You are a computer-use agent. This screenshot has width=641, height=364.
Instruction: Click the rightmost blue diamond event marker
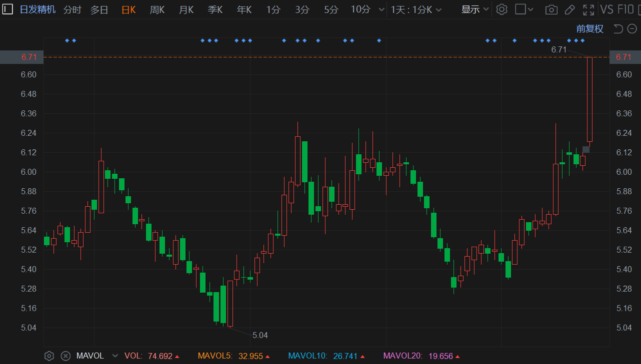(582, 40)
